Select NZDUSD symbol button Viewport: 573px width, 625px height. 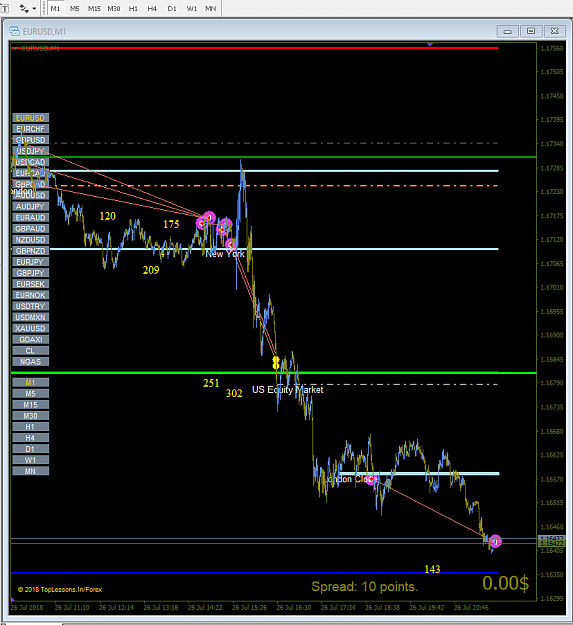[31, 240]
